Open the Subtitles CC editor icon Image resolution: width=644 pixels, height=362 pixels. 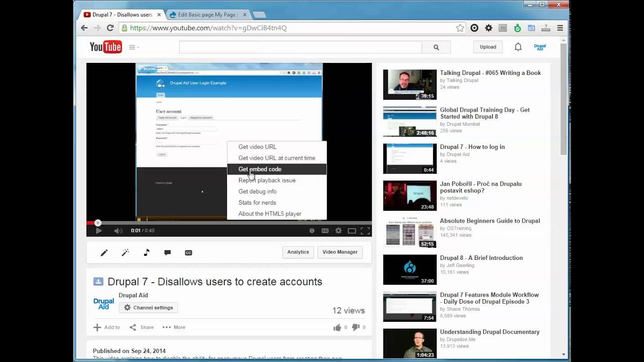189,252
